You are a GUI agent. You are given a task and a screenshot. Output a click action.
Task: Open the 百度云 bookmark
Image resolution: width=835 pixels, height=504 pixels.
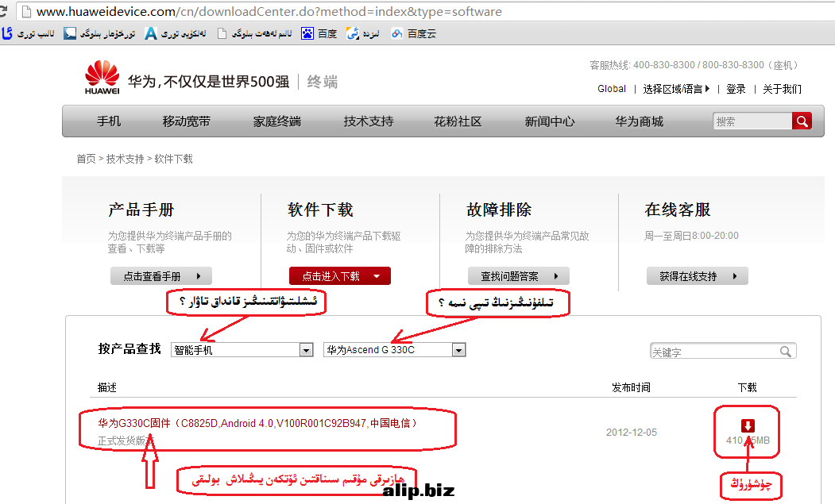click(x=413, y=34)
